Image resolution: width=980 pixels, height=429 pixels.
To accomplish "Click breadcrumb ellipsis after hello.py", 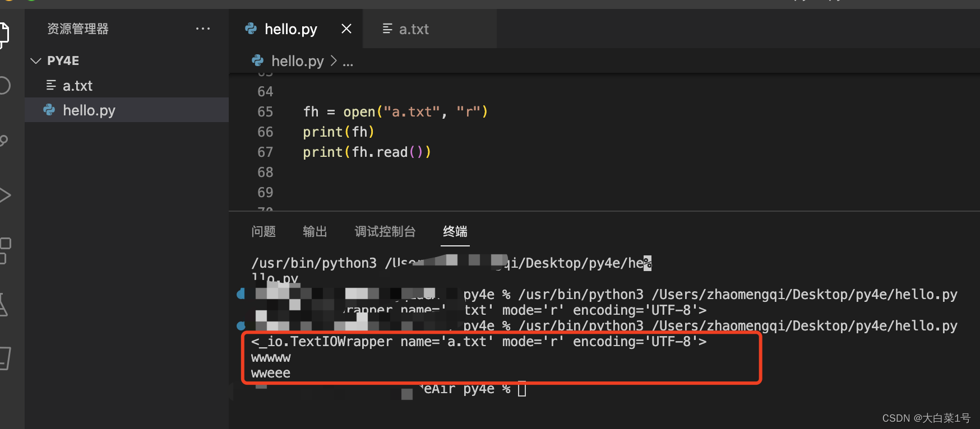I will coord(348,61).
